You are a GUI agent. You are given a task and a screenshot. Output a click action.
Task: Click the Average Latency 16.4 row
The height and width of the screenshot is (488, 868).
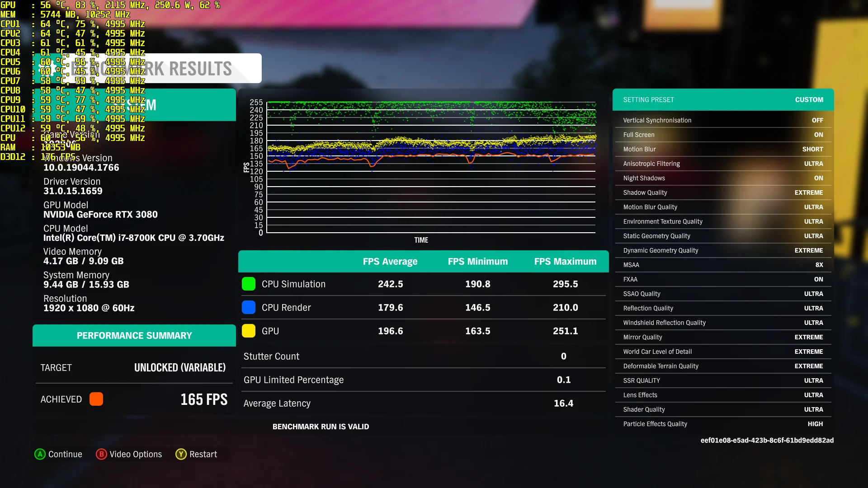pos(423,403)
